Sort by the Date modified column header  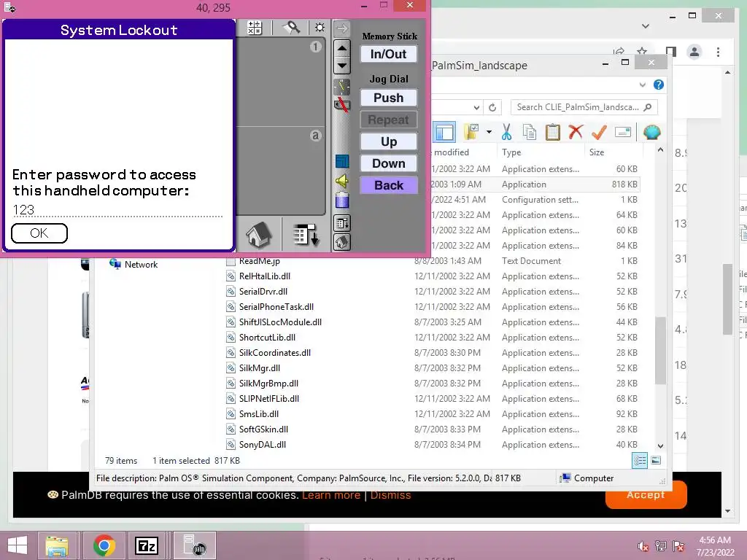point(451,152)
